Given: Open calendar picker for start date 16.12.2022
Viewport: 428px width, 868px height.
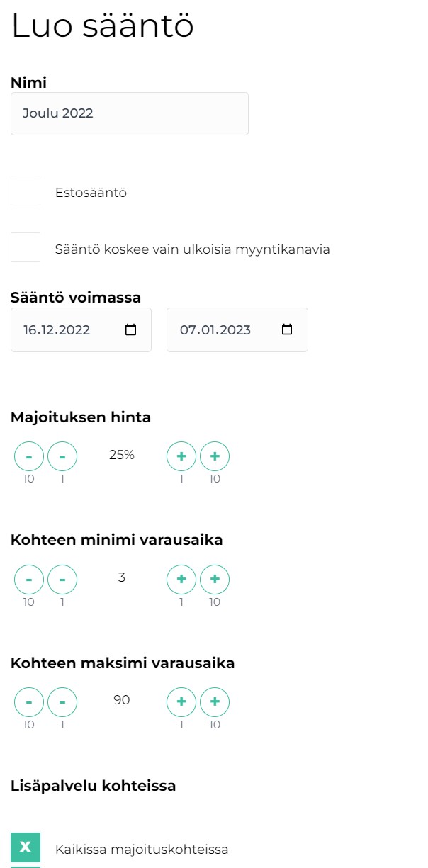Looking at the screenshot, I should 130,330.
